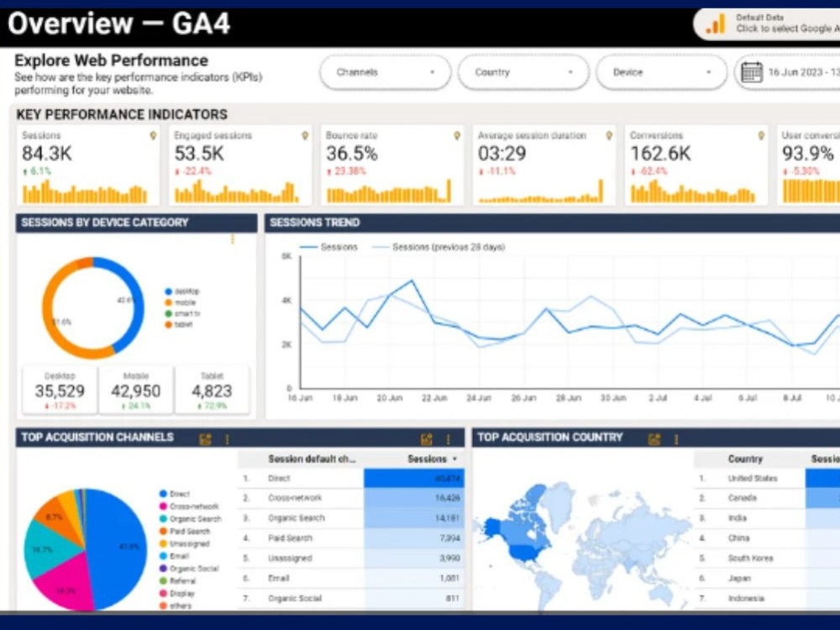Click the Cross-network row in channels table

point(351,498)
